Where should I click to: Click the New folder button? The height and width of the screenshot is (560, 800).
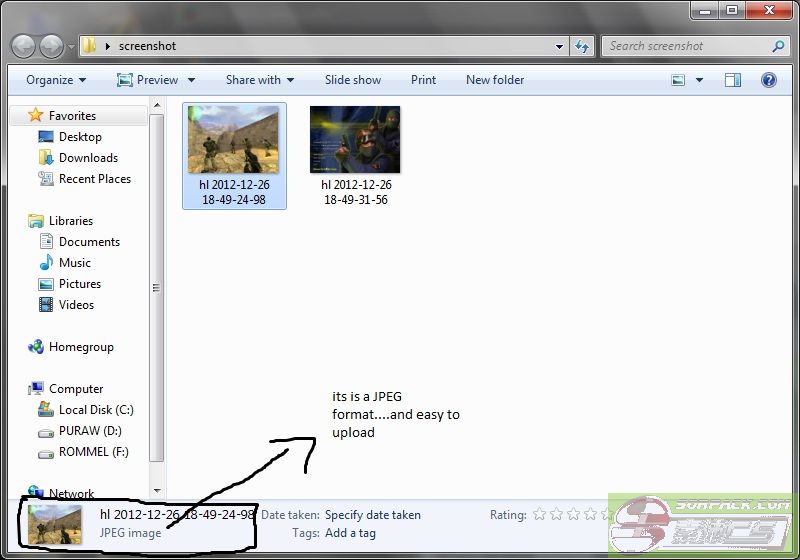[x=495, y=80]
